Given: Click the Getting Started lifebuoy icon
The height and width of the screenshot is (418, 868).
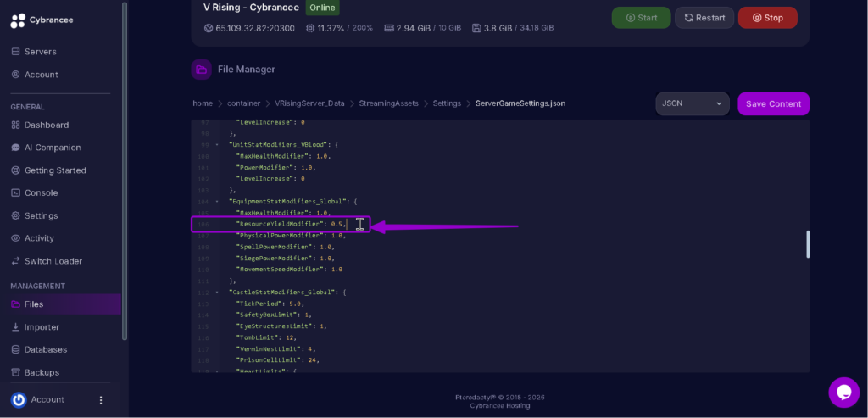Looking at the screenshot, I should pyautogui.click(x=15, y=170).
